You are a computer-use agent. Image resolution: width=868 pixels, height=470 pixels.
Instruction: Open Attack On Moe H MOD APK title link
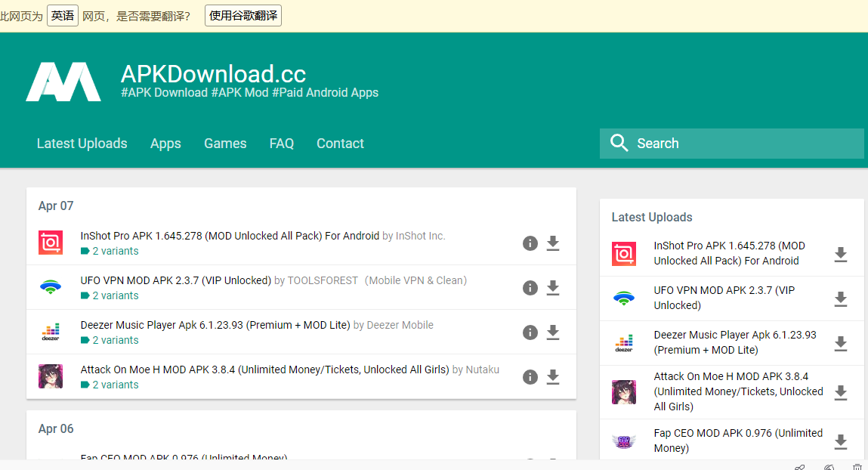(x=264, y=370)
